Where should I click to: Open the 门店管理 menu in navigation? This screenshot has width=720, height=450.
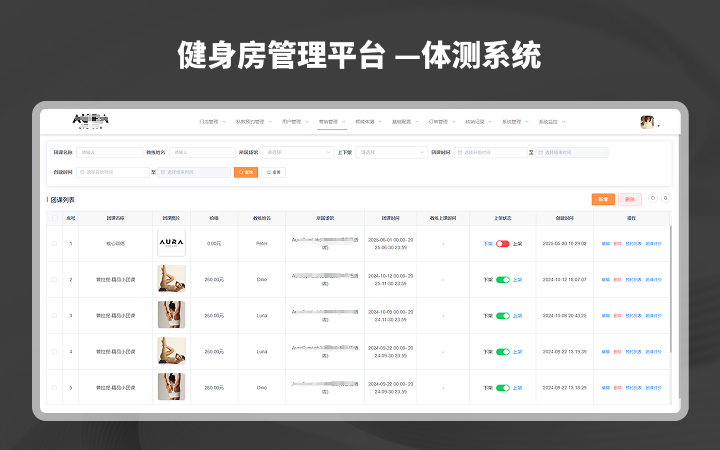[212, 122]
